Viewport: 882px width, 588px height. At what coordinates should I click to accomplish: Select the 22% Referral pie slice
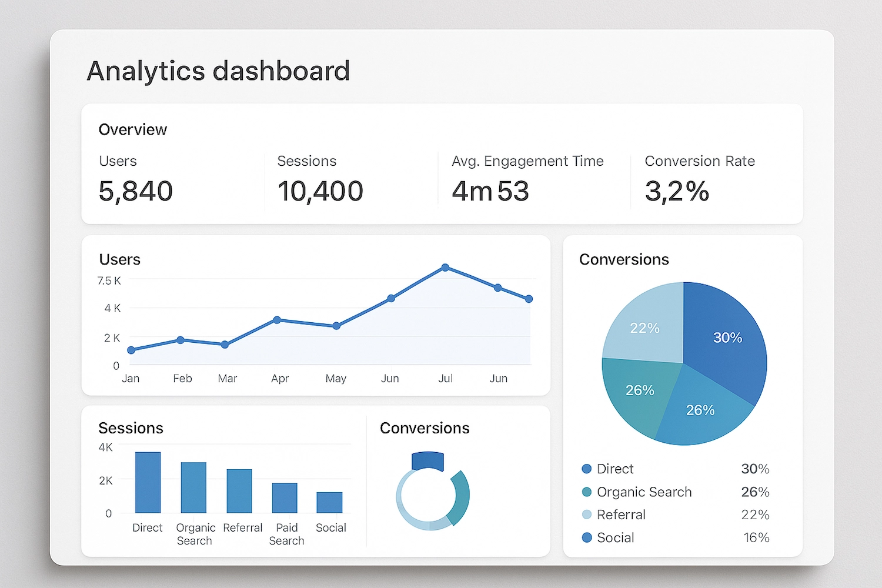(645, 328)
